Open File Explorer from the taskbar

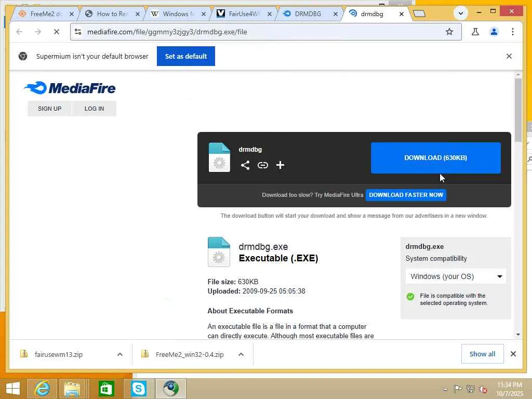(72, 389)
